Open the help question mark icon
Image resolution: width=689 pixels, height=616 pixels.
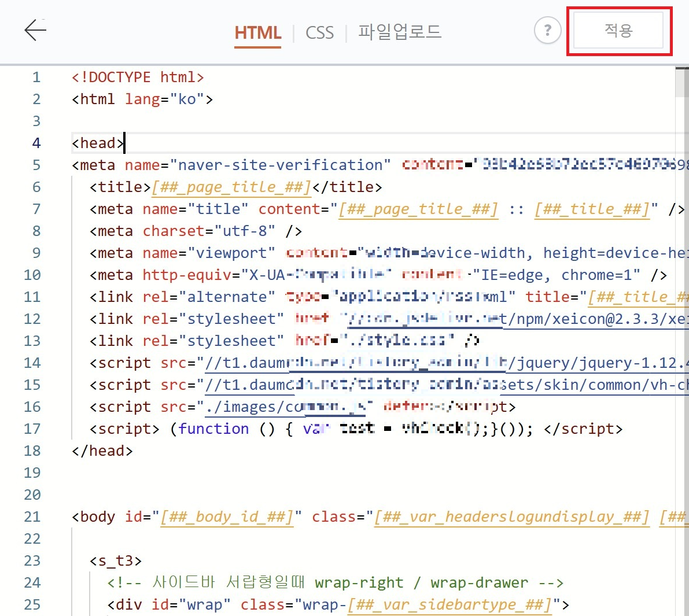click(x=547, y=30)
